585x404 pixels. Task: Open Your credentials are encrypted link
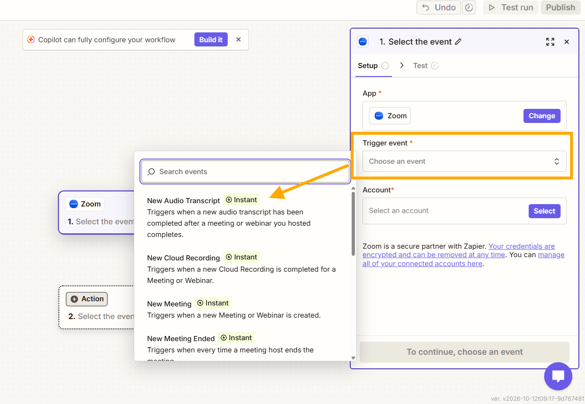point(459,250)
